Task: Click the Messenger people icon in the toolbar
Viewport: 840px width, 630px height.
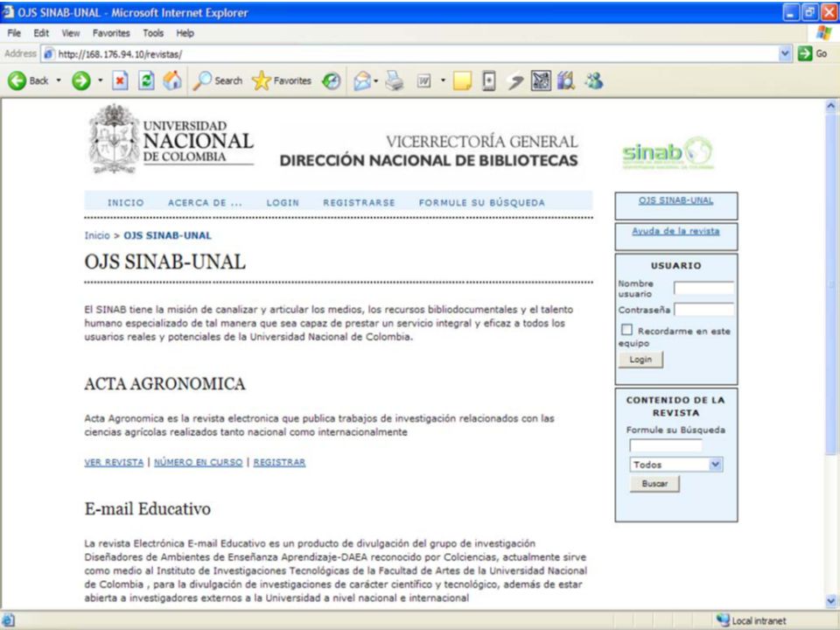Action: (593, 80)
